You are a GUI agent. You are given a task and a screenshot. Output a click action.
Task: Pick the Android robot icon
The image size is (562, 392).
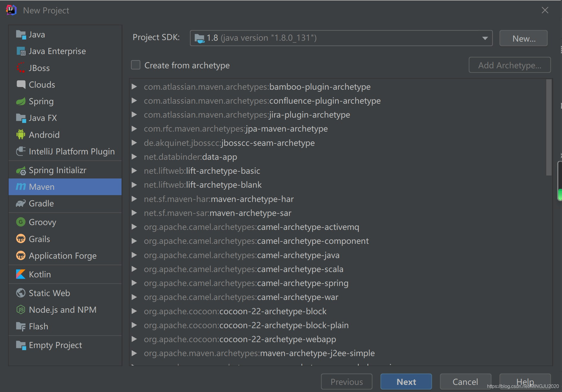tap(21, 135)
